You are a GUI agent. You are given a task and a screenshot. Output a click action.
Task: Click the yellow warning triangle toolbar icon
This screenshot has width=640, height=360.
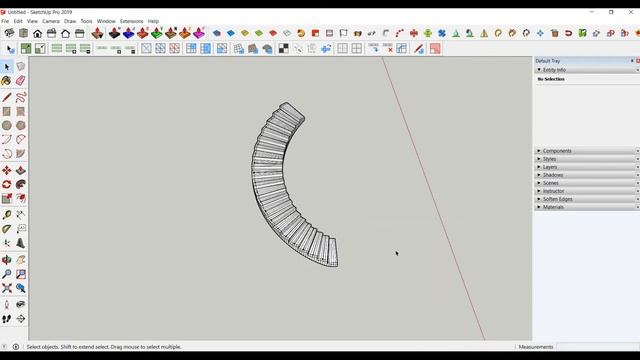pos(484,33)
